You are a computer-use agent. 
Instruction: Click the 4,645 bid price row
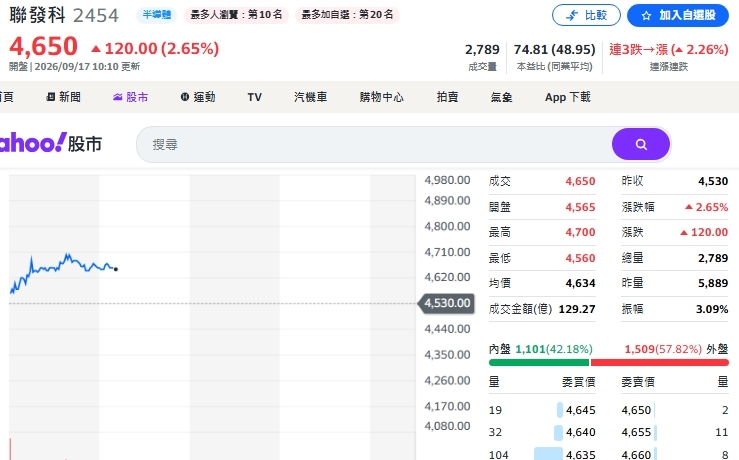click(x=542, y=411)
